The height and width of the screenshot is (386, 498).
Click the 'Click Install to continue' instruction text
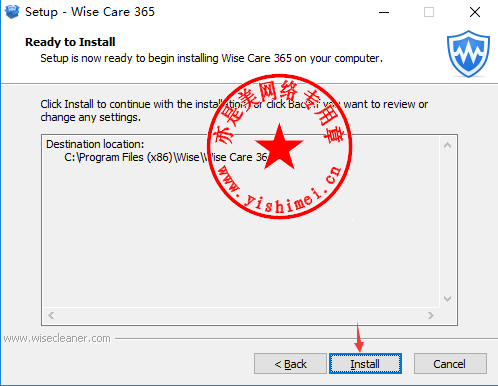click(234, 111)
